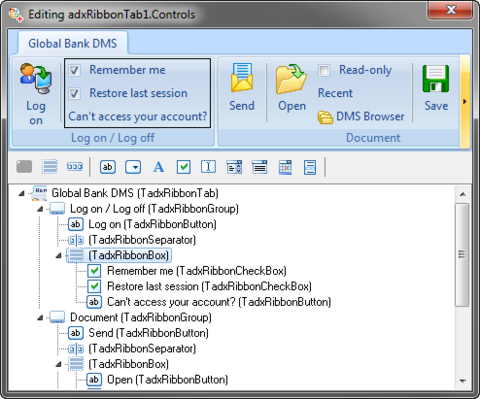
Task: Collapse the Log on / Log off group node
Action: point(40,209)
